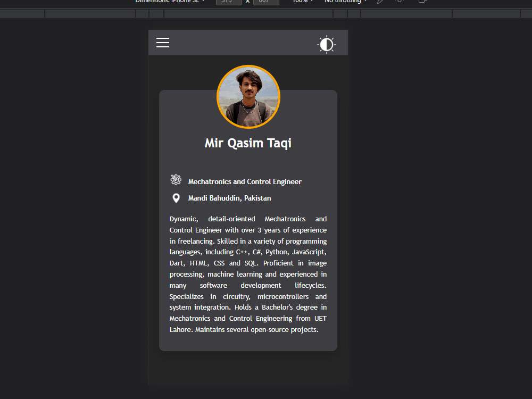The width and height of the screenshot is (532, 399).
Task: Click Mir Qasim Taqi's profile photo
Action: point(248,97)
